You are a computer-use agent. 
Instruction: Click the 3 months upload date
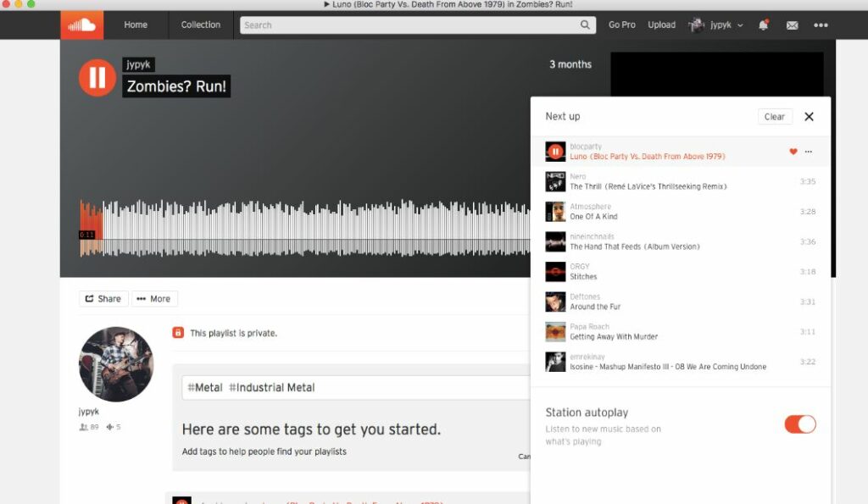(x=570, y=64)
